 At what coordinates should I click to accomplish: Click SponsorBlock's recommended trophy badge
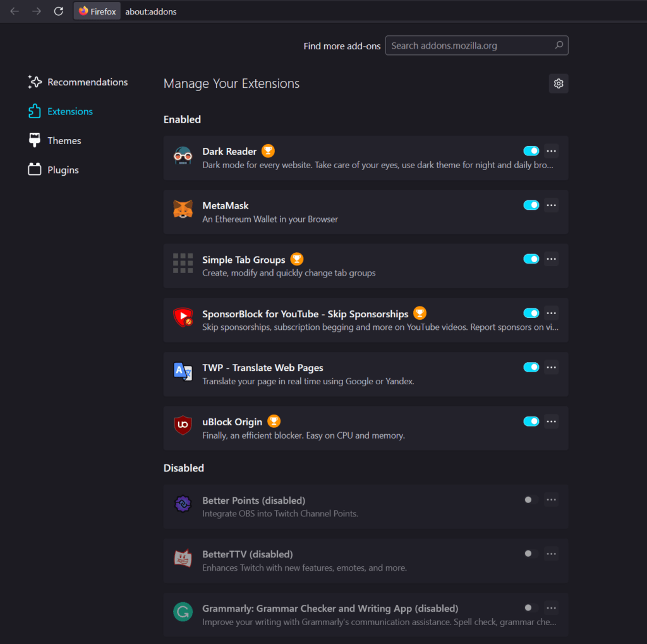(x=420, y=313)
